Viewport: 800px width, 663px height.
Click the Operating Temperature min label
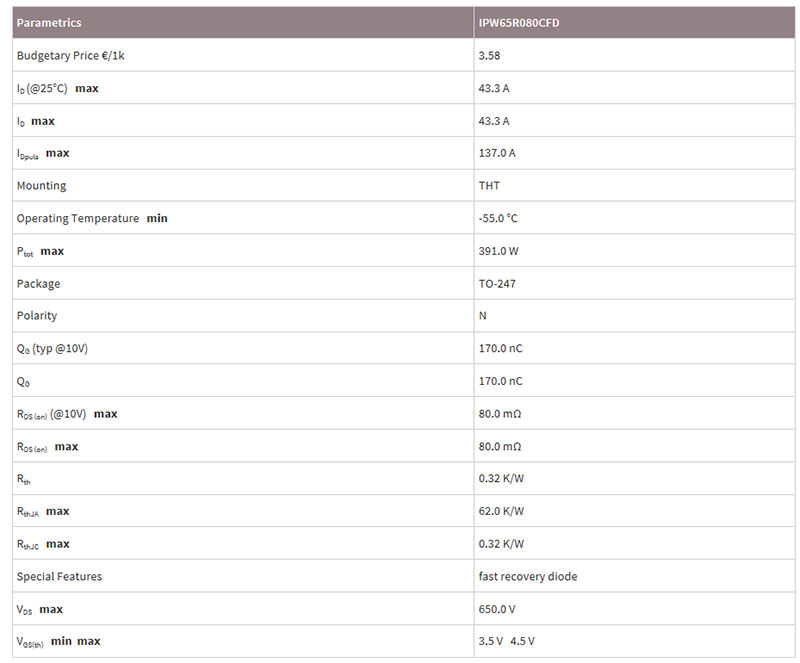coord(92,218)
